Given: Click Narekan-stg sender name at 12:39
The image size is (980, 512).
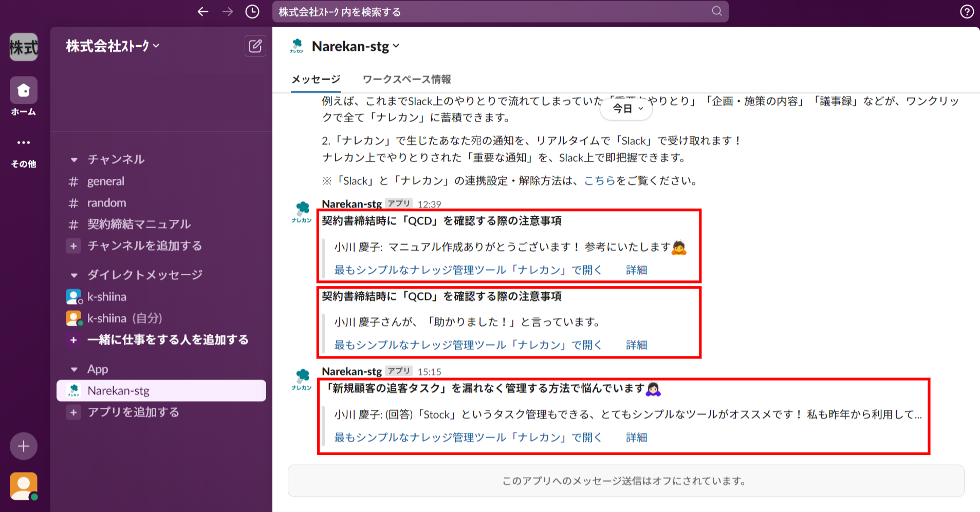Looking at the screenshot, I should 352,204.
